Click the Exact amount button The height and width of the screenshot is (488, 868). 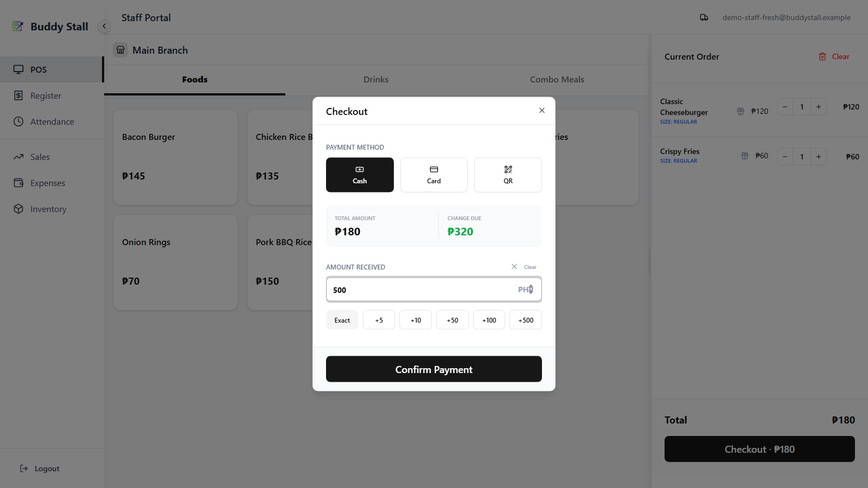[342, 320]
